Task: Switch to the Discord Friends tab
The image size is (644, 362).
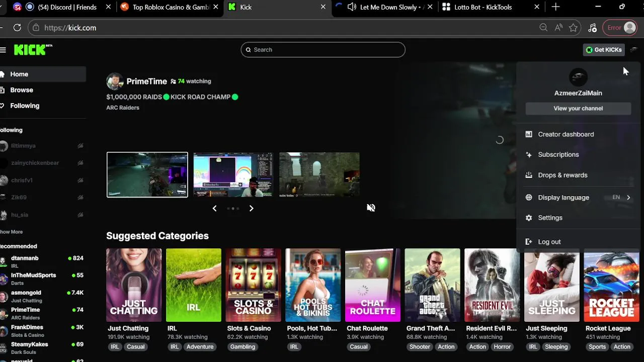Action: pyautogui.click(x=62, y=7)
